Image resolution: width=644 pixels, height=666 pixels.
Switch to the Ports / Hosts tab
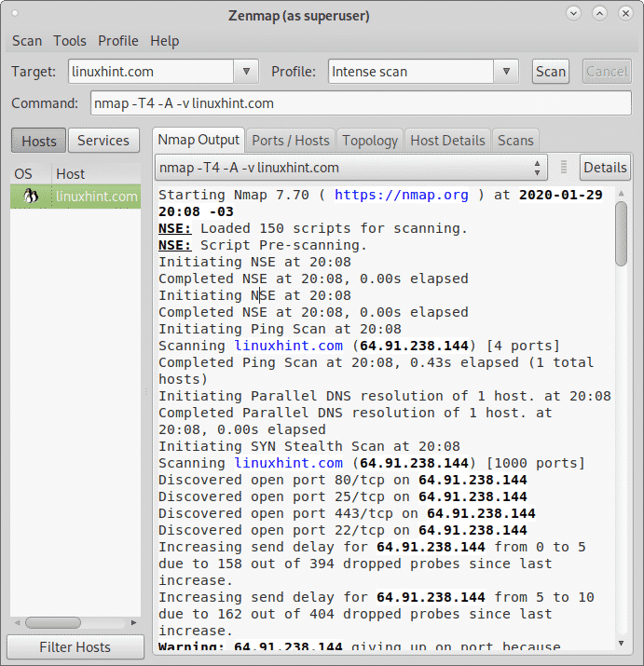[x=291, y=141]
